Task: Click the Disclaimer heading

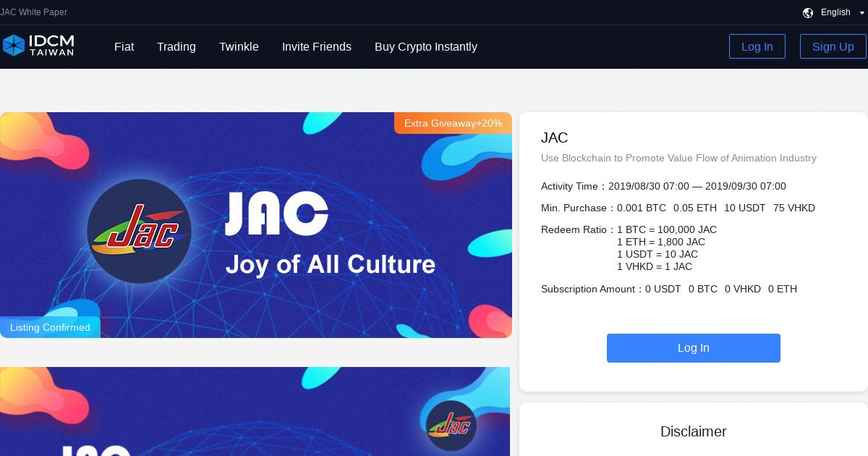Action: (693, 431)
